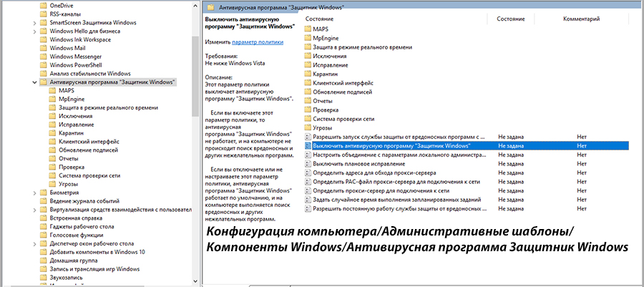This screenshot has height=287, width=644.
Task: Sort by second Состояние column header
Action: point(511,19)
